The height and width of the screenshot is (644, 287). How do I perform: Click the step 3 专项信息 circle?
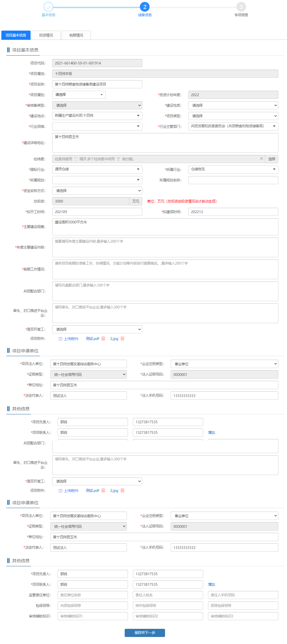(241, 7)
